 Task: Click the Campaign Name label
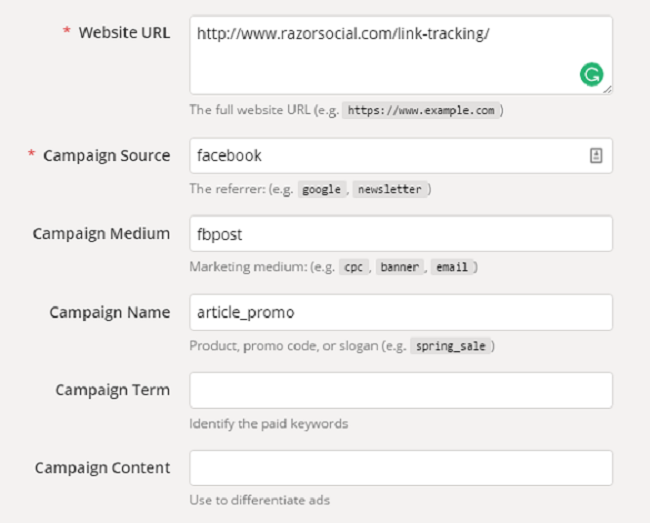pos(110,312)
